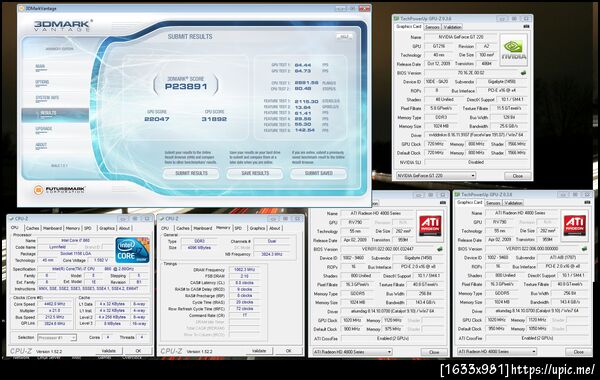Go to About in the 3DMark sidebar
The height and width of the screenshot is (380, 600).
[41, 145]
